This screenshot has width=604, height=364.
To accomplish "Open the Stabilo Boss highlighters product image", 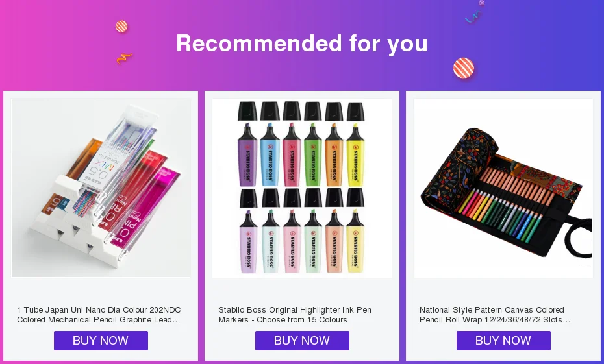I will click(x=302, y=188).
